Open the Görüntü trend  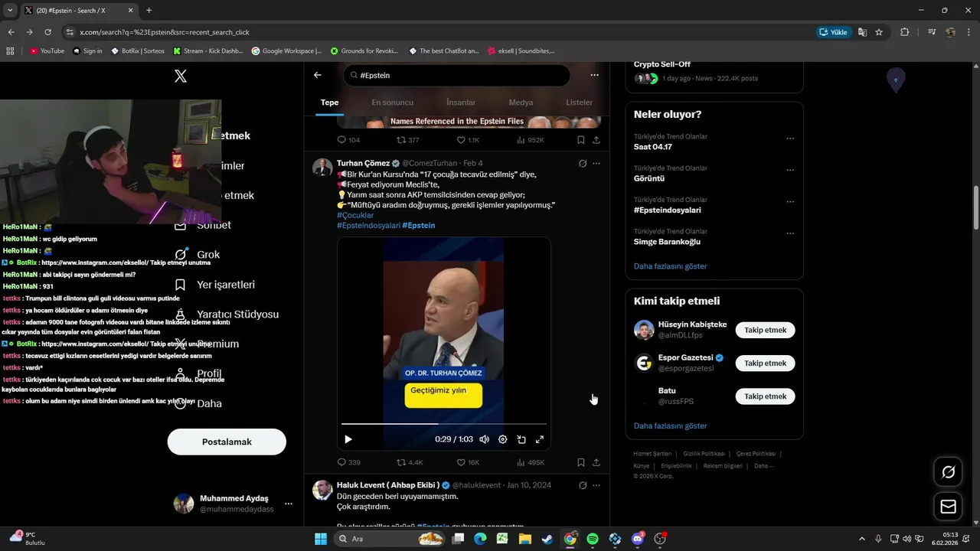pos(649,178)
